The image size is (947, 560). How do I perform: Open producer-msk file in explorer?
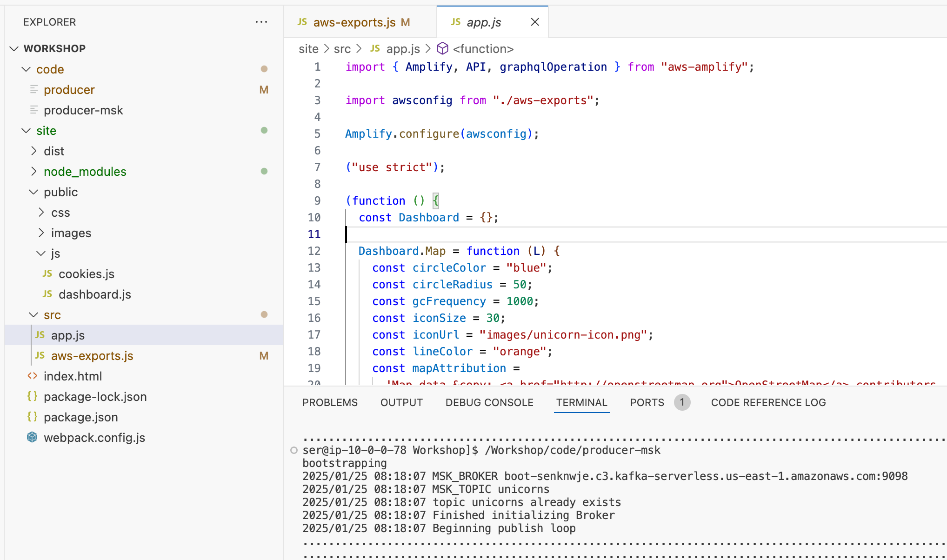[83, 110]
